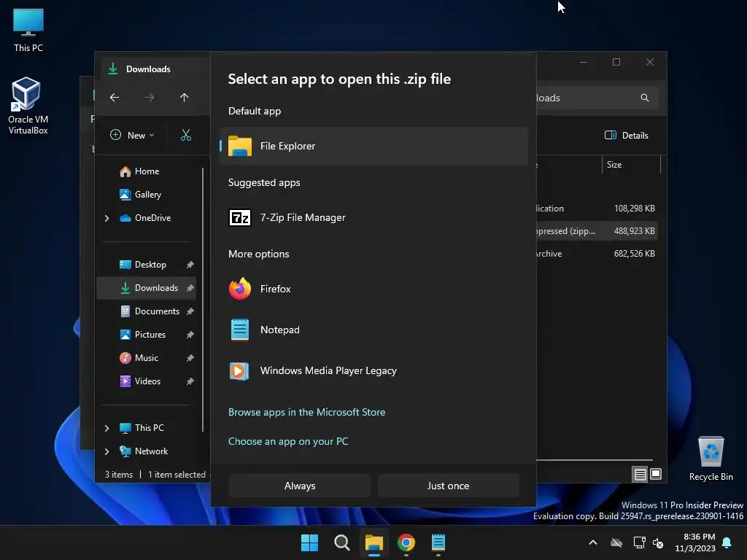Screen dimensions: 747x560
Task: Open Desktop quick access folder
Action: point(150,265)
